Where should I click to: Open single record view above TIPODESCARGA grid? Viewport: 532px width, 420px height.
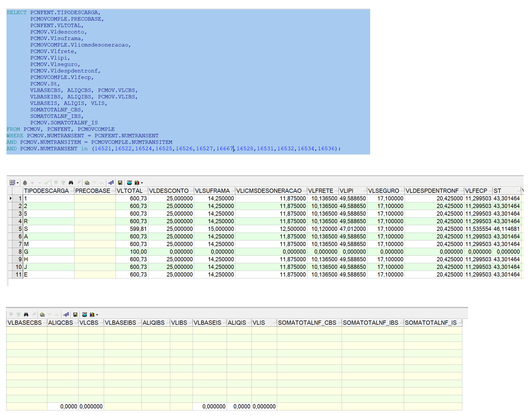87,183
